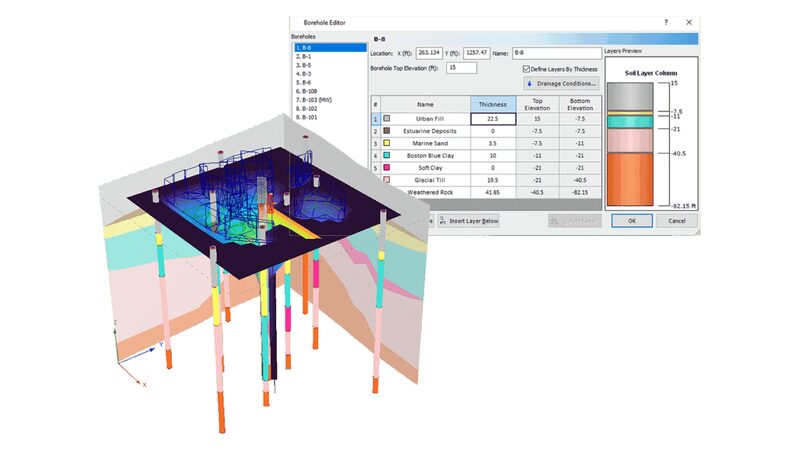The height and width of the screenshot is (450, 800).
Task: Confirm with the OK button
Action: pyautogui.click(x=632, y=221)
